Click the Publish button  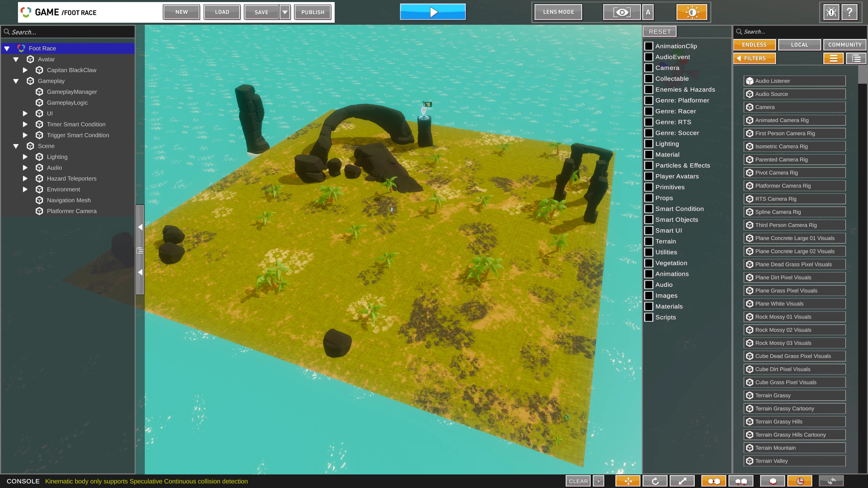(313, 13)
